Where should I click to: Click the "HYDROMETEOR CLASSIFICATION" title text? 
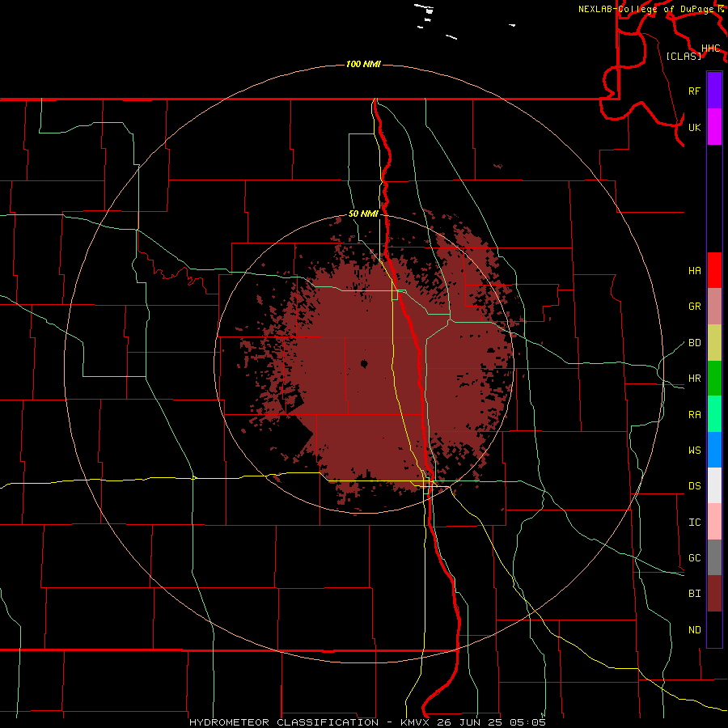pos(284,722)
